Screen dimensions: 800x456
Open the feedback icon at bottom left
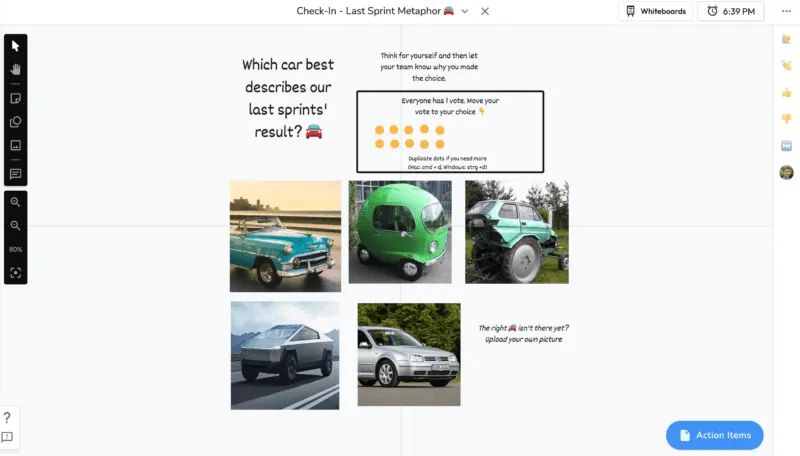pos(7,437)
